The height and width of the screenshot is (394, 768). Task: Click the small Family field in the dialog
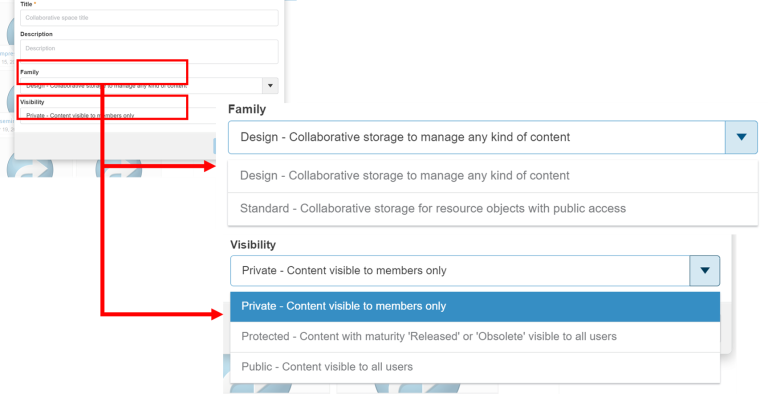pos(141,85)
